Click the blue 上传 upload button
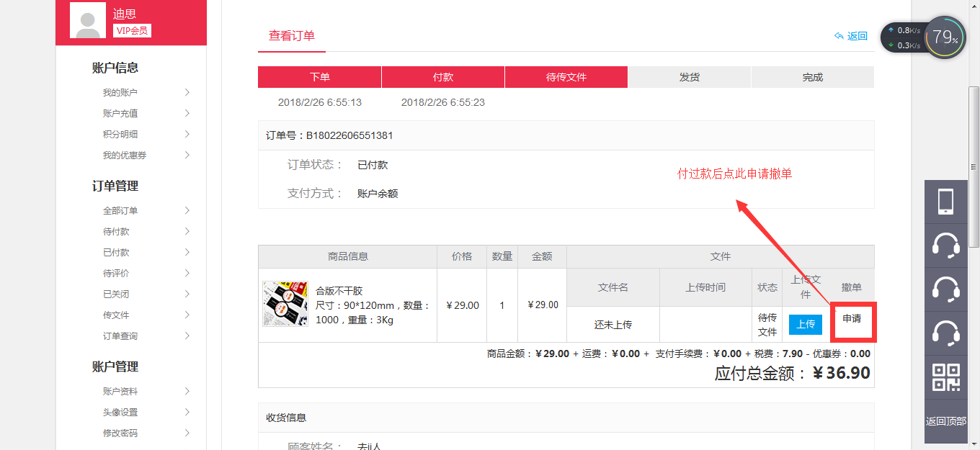 [805, 324]
